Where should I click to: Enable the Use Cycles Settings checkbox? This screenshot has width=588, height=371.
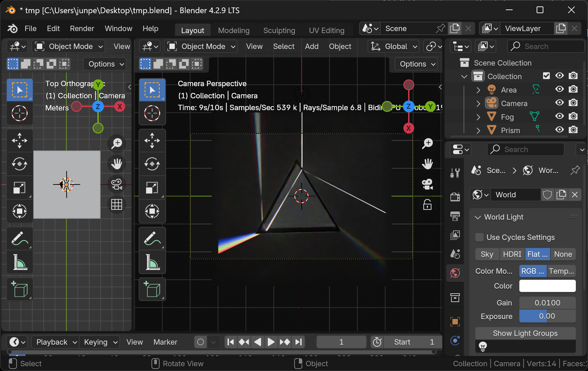(479, 237)
